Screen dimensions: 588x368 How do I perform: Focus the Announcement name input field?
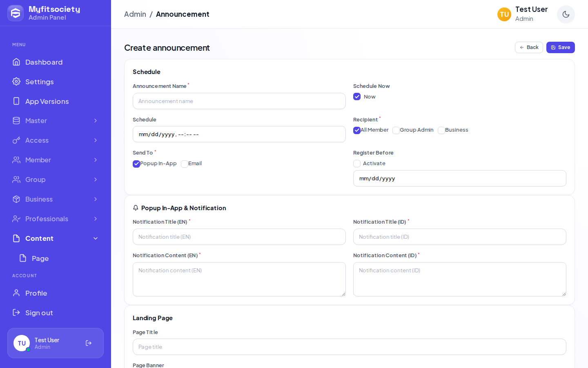(239, 101)
